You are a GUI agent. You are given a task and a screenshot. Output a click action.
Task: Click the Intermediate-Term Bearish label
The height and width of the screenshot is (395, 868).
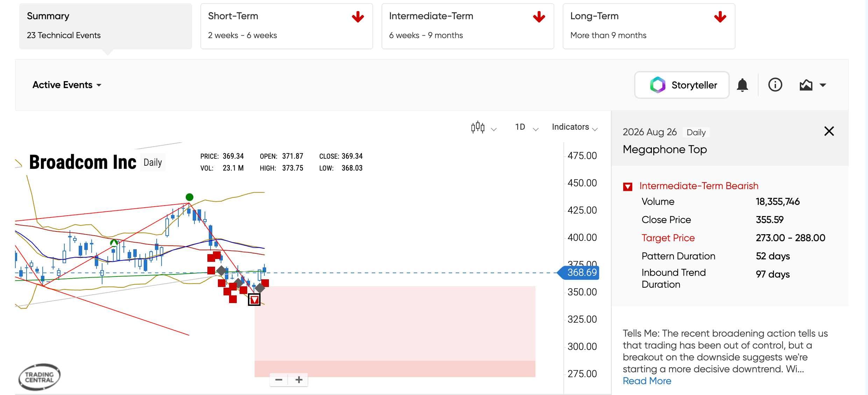[699, 186]
